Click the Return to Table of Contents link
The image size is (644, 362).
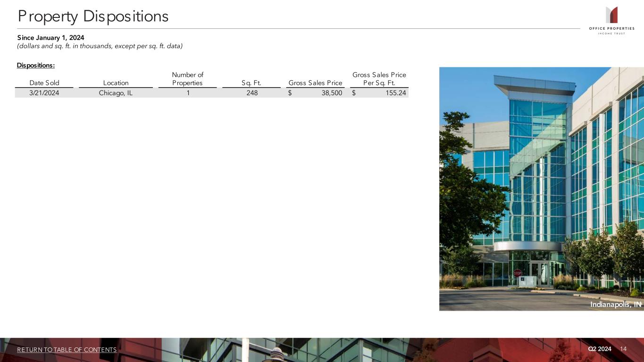[x=67, y=349]
